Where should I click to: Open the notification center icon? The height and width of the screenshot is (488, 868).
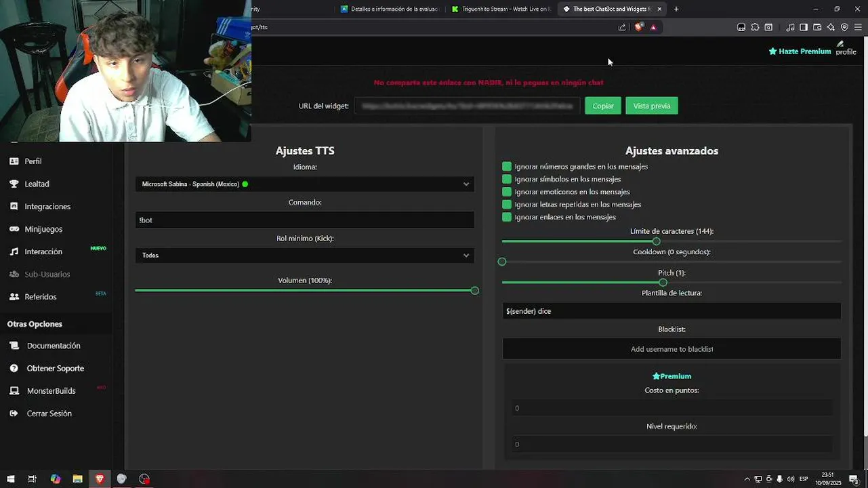854,479
